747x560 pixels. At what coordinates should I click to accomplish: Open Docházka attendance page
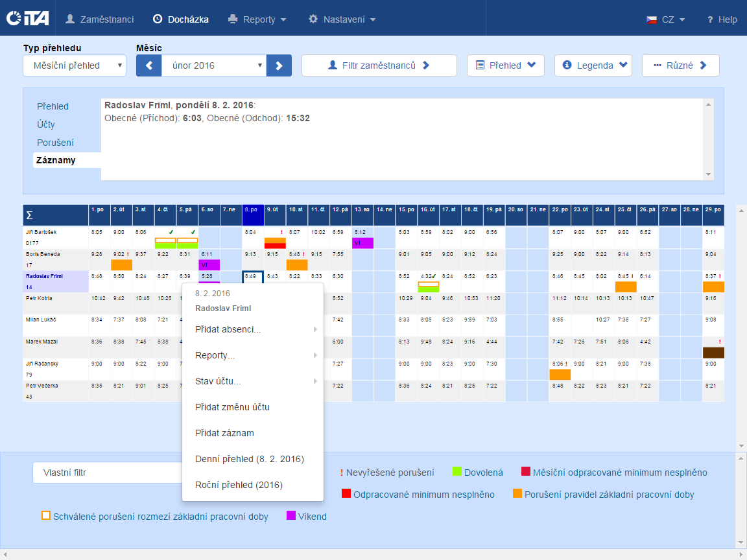tap(181, 19)
